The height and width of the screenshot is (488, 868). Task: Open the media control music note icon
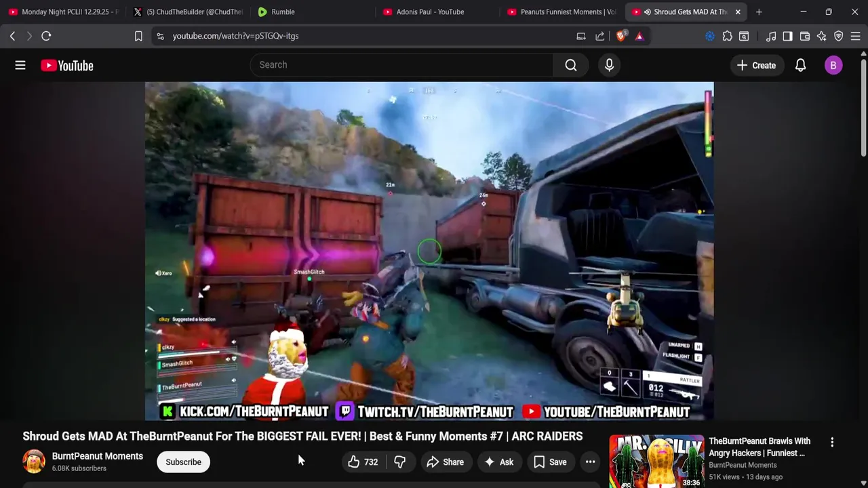[771, 36]
